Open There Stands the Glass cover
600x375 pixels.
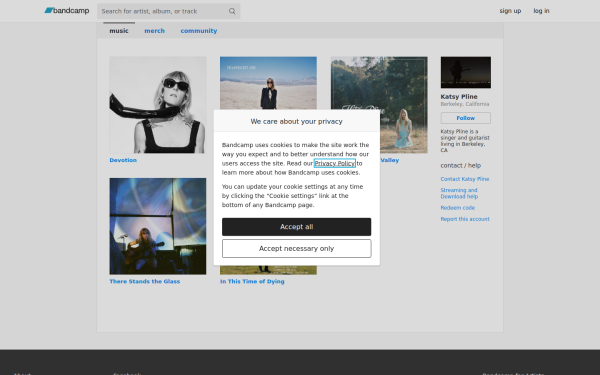point(158,226)
